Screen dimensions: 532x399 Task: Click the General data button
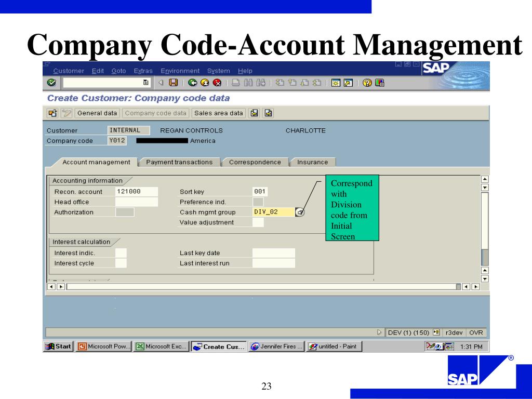pyautogui.click(x=97, y=113)
